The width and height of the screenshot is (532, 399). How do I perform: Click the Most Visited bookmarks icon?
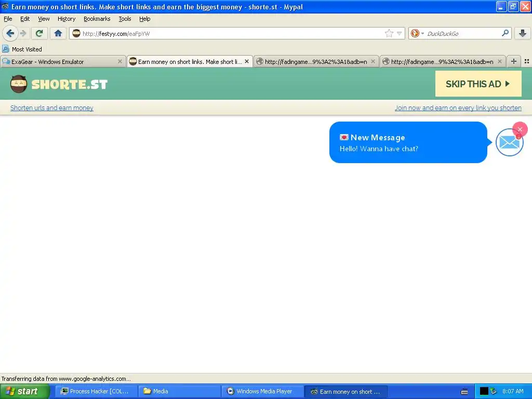(5, 49)
